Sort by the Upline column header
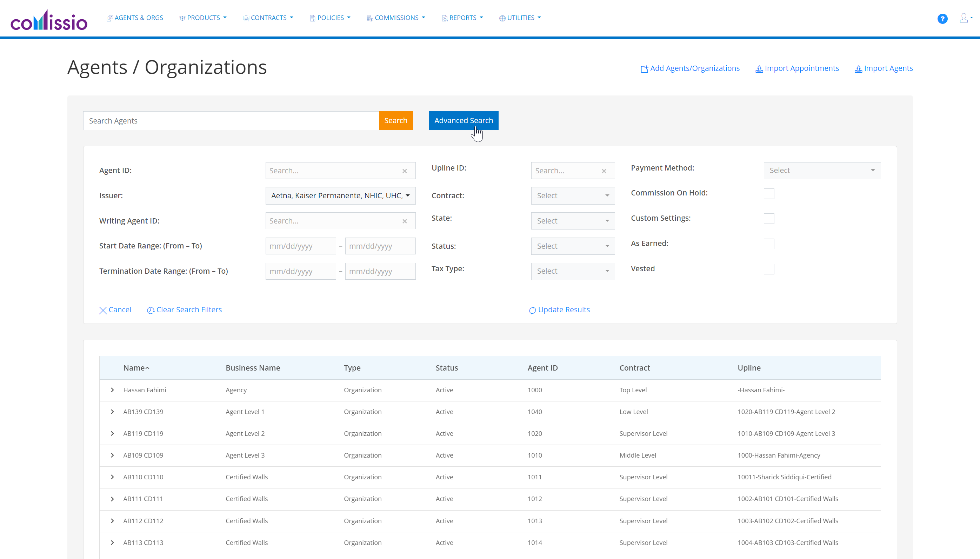The width and height of the screenshot is (980, 559). tap(749, 368)
